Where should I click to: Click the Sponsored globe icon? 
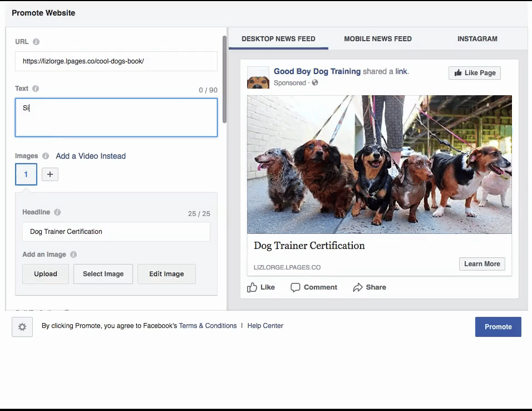(x=315, y=82)
